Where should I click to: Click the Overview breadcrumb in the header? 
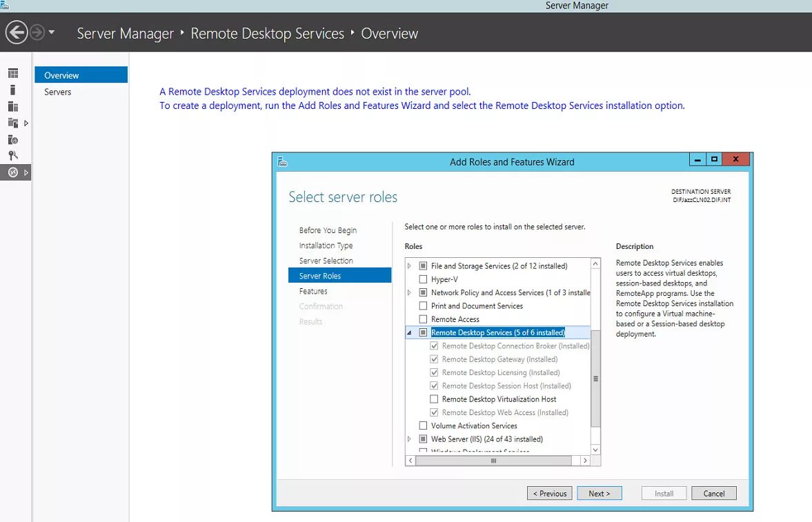coord(389,34)
